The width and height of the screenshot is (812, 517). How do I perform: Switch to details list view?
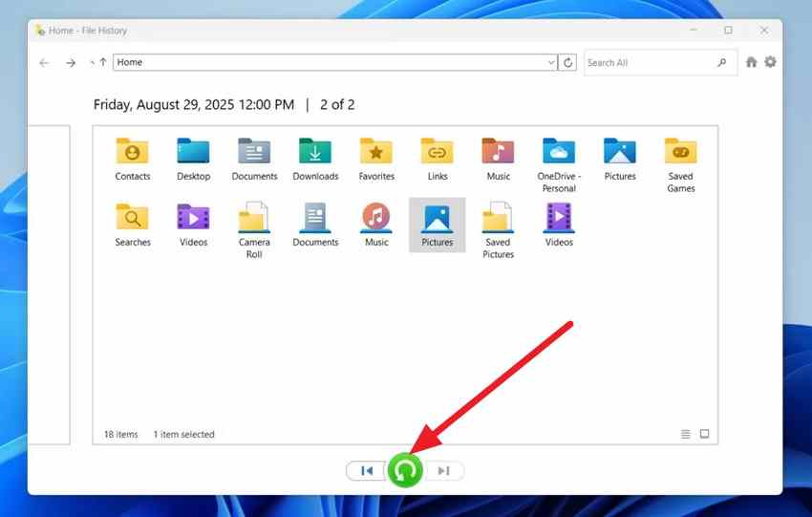[685, 434]
